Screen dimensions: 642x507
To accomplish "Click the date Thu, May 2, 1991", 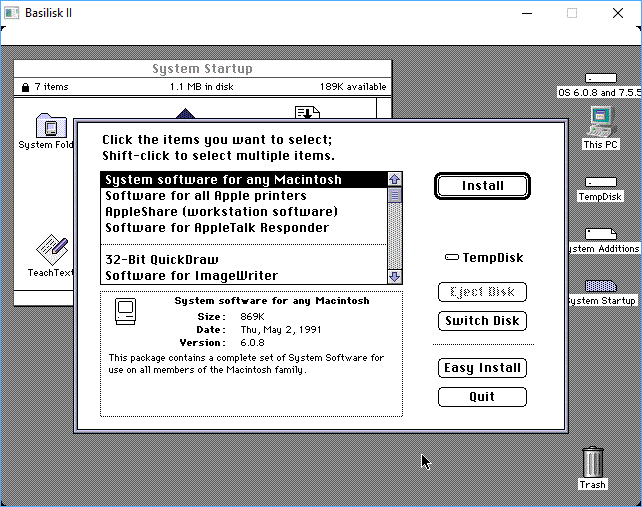I will [x=281, y=330].
